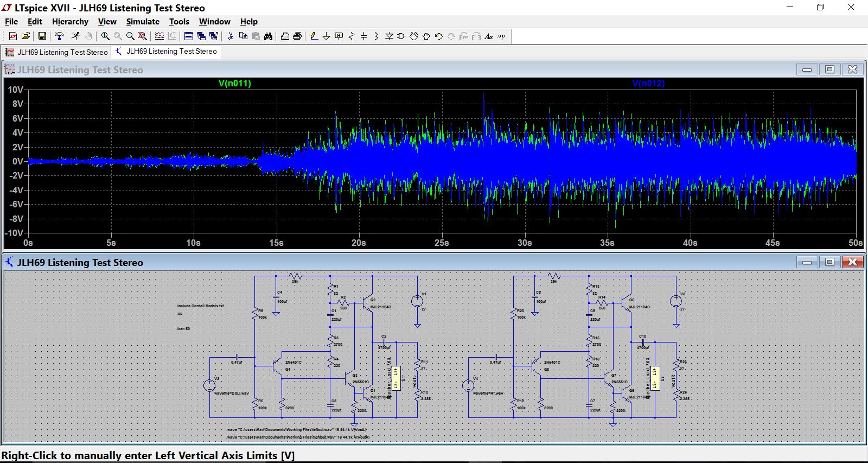Tile windows horizontally from the toolbar
The width and height of the screenshot is (868, 463).
click(188, 36)
